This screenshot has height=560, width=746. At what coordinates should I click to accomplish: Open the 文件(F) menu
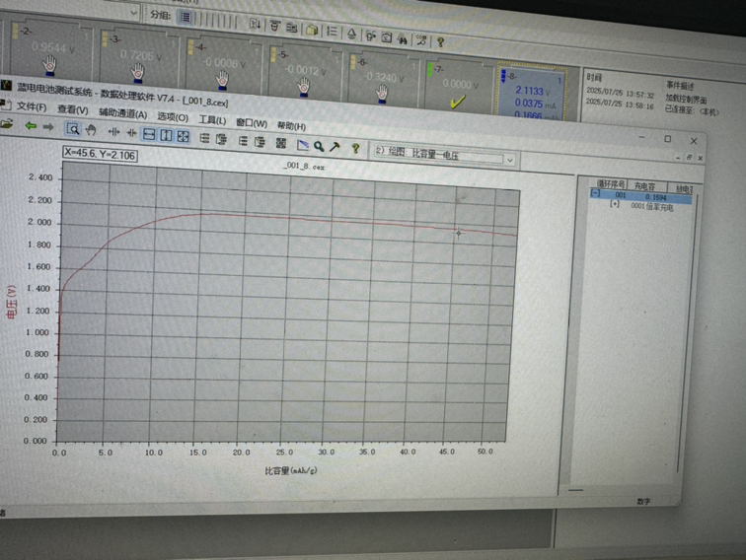click(x=32, y=107)
